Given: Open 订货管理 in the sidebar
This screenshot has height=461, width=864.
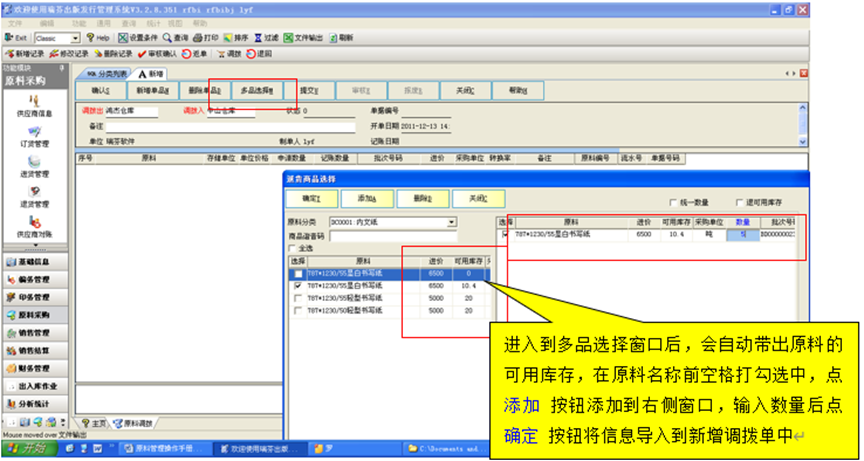Looking at the screenshot, I should coord(34,137).
